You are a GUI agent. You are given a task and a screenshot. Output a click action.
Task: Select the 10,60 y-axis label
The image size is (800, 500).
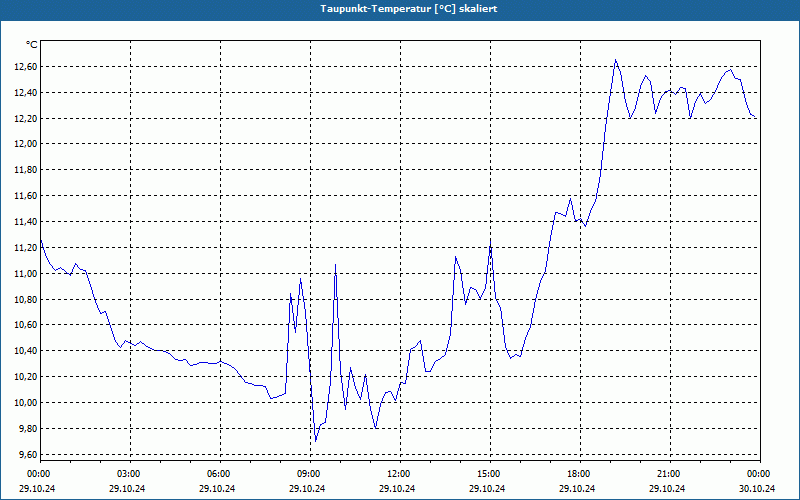click(x=26, y=325)
